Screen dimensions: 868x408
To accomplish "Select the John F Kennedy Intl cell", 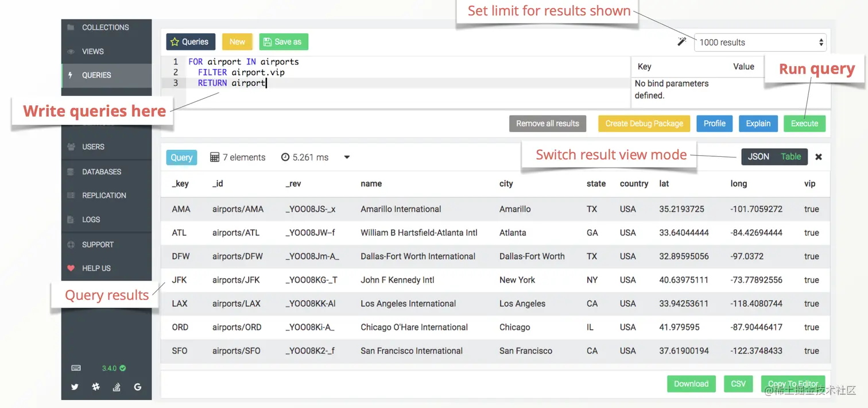I will tap(397, 280).
